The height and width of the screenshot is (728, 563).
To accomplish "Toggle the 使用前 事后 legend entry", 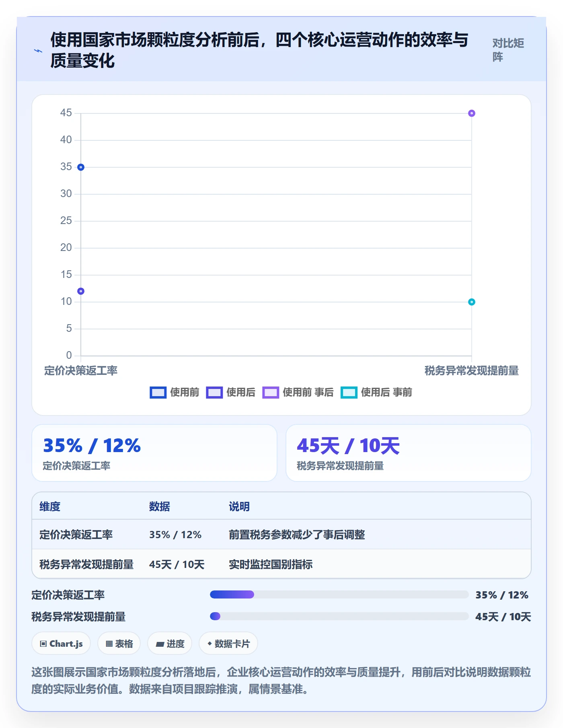I will coord(298,393).
